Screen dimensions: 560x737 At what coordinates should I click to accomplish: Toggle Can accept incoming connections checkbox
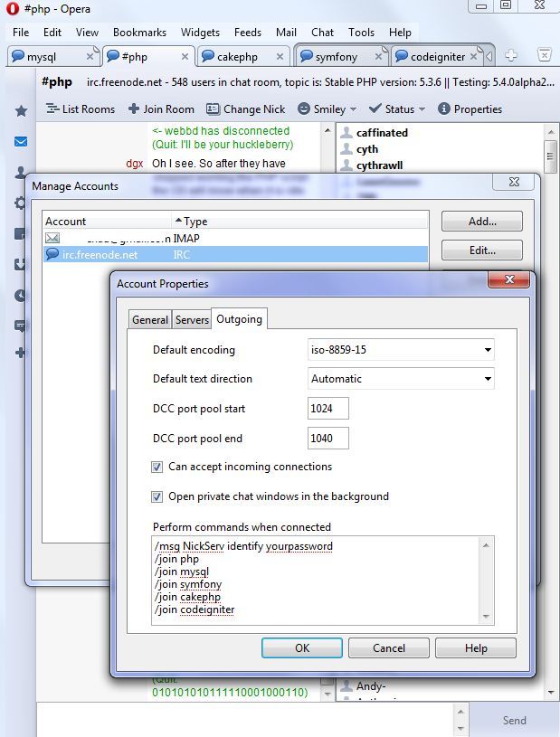coord(157,467)
